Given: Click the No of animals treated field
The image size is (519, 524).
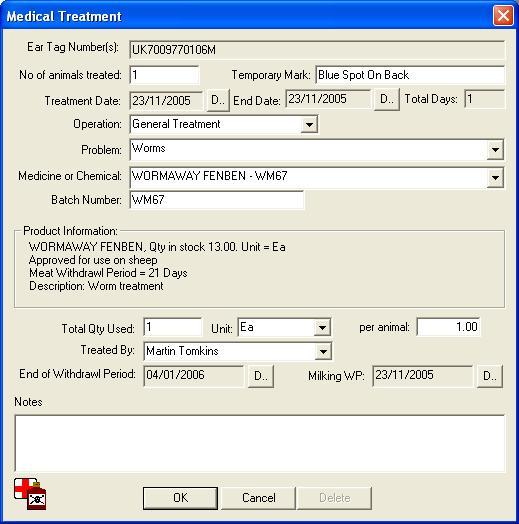Looking at the screenshot, I should (x=164, y=75).
